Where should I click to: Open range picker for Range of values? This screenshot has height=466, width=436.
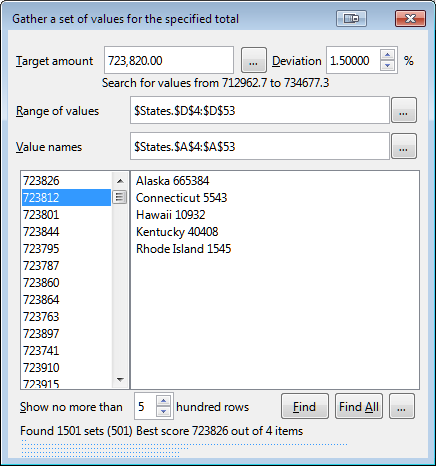click(403, 110)
